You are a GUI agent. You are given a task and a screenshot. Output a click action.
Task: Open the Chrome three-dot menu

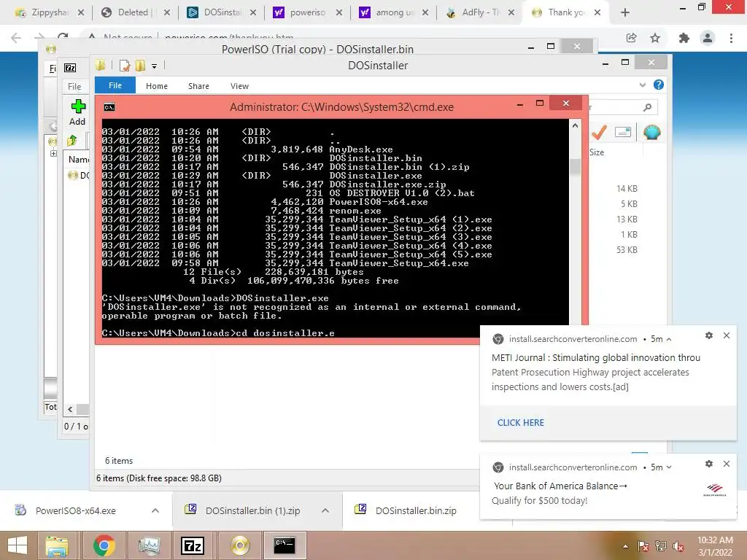point(731,38)
